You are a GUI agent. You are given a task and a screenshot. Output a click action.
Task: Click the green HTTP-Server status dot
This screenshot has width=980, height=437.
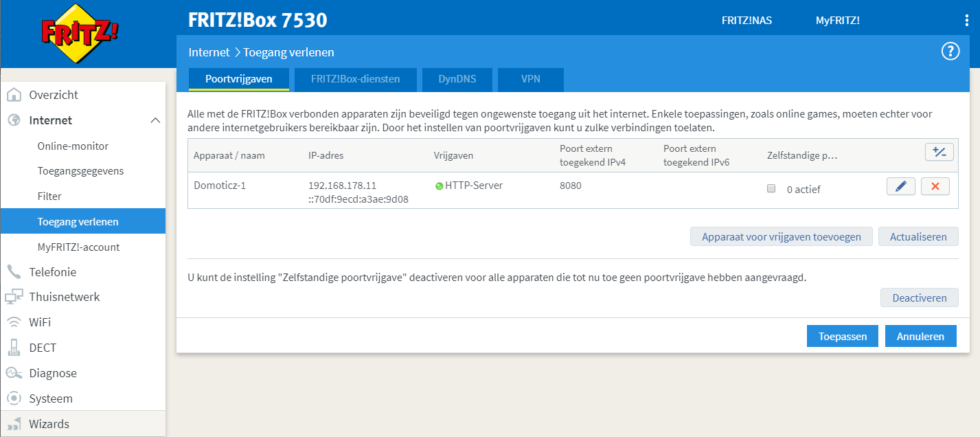click(440, 186)
